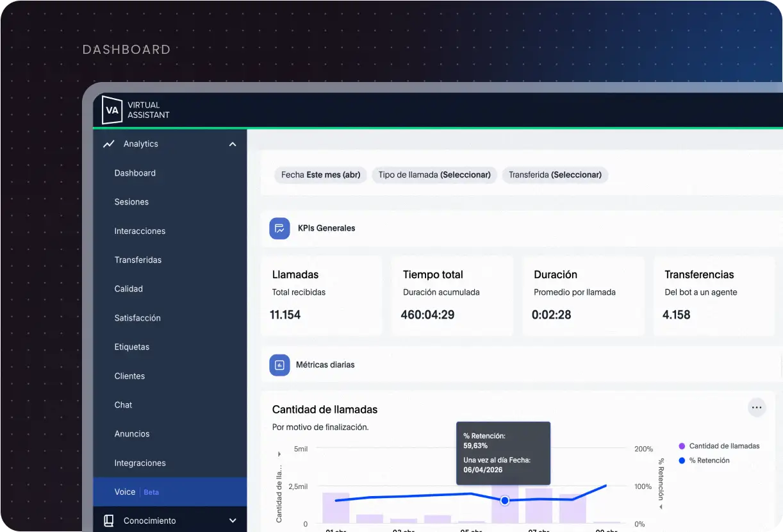Viewport: 783px width, 532px height.
Task: Open the Tipo de llamada filter
Action: coord(434,175)
